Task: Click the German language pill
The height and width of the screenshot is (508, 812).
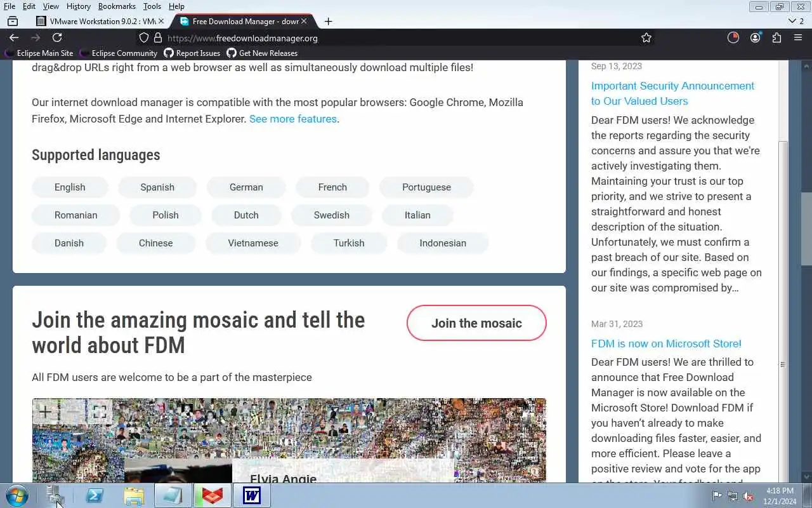Action: pyautogui.click(x=246, y=187)
